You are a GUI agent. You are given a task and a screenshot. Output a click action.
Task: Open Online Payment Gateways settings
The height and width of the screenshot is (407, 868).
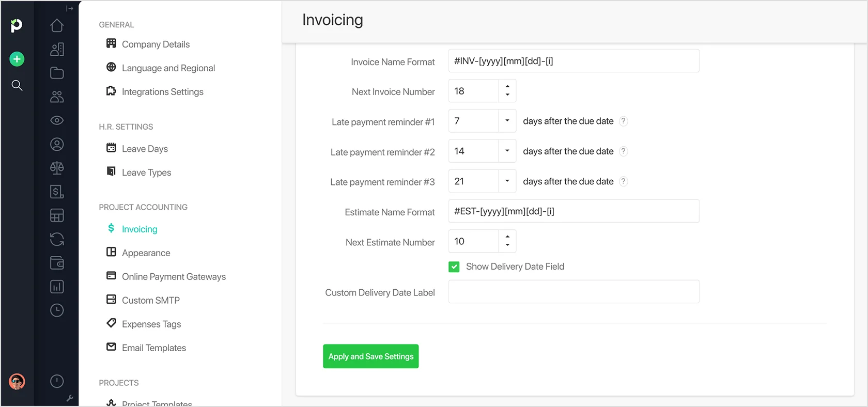[x=166, y=277]
